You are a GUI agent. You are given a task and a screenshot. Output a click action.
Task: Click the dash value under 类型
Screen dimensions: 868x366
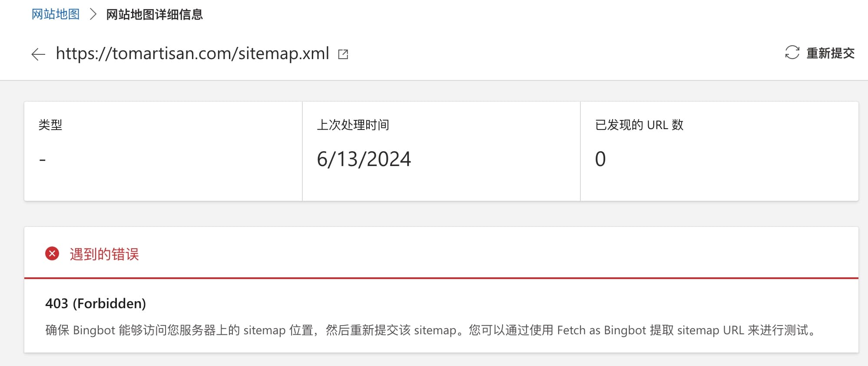tap(43, 160)
